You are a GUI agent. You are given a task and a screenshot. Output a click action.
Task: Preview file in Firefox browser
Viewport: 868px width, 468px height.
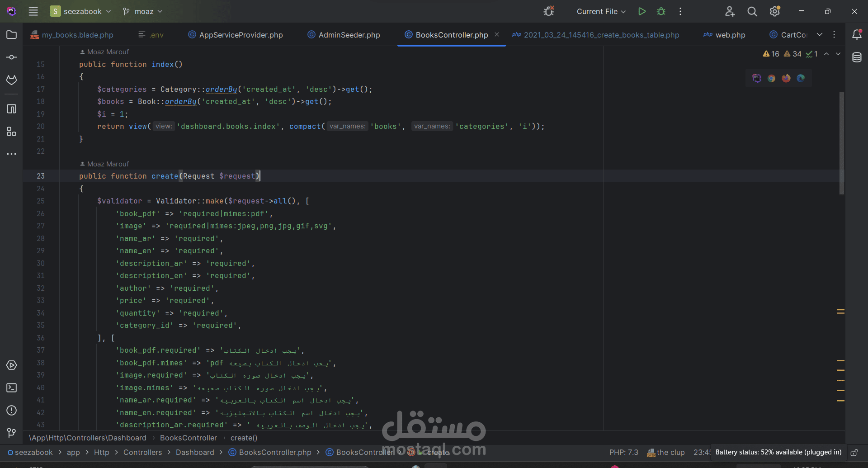point(786,78)
